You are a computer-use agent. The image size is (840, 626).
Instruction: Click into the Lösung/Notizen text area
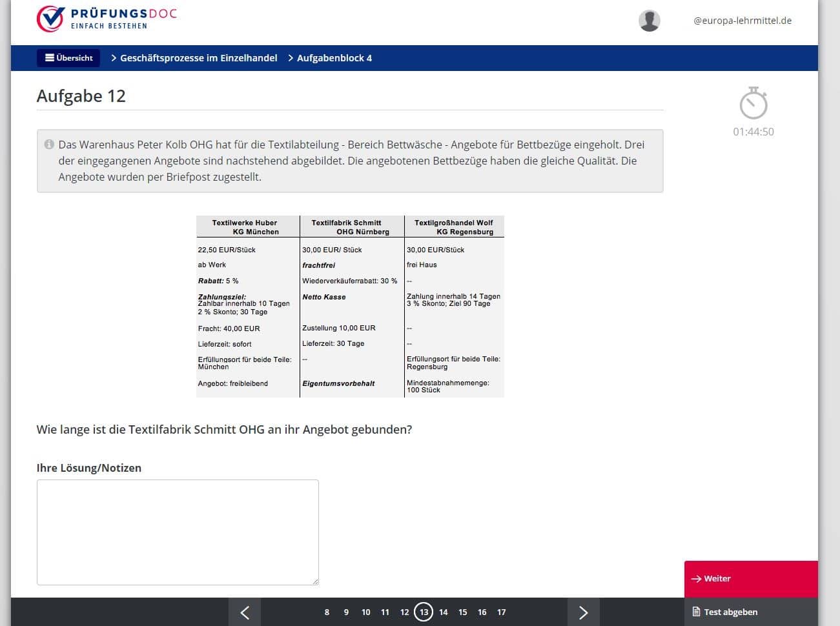(178, 532)
